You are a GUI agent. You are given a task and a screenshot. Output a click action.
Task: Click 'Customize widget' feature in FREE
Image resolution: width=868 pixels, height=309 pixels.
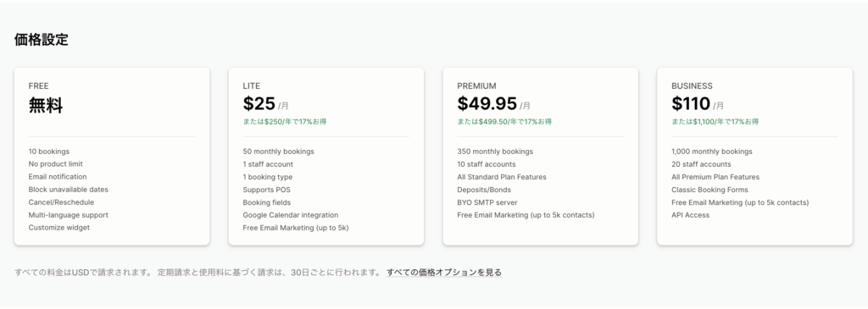[59, 228]
